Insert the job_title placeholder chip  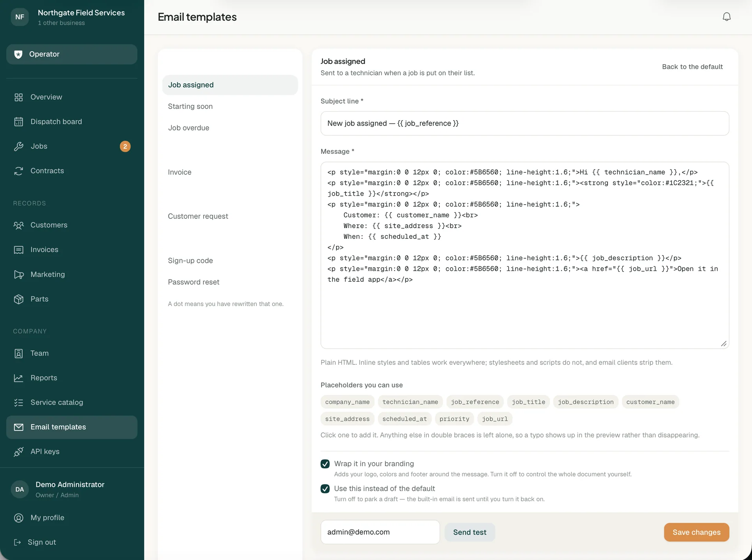click(x=528, y=402)
